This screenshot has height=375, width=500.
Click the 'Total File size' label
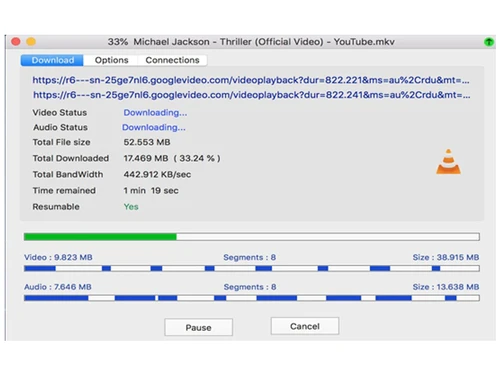pyautogui.click(x=61, y=142)
